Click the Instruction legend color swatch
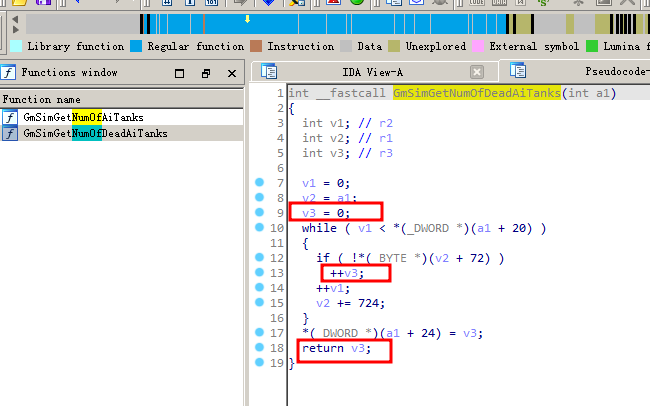The image size is (650, 406). pos(256,46)
